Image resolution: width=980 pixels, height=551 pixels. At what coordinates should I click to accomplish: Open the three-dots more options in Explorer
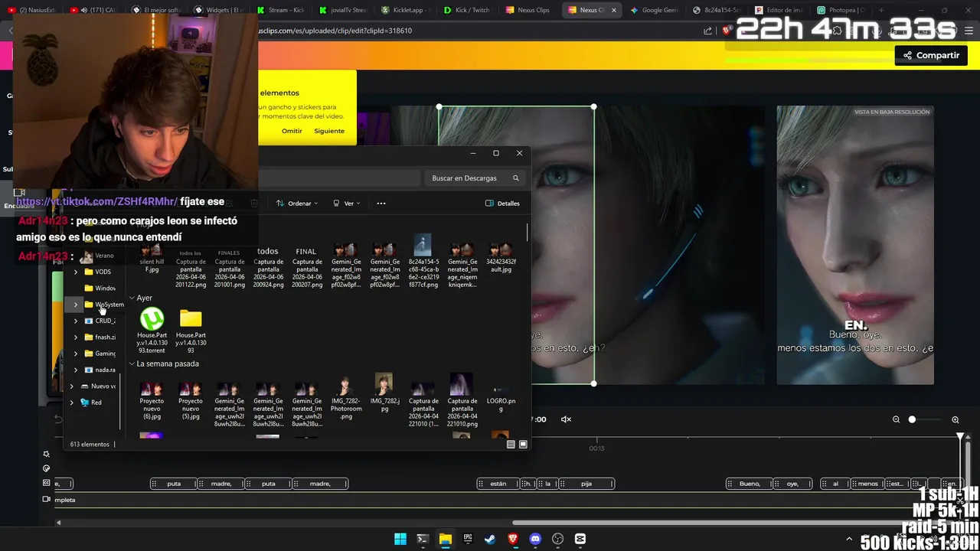pyautogui.click(x=381, y=204)
